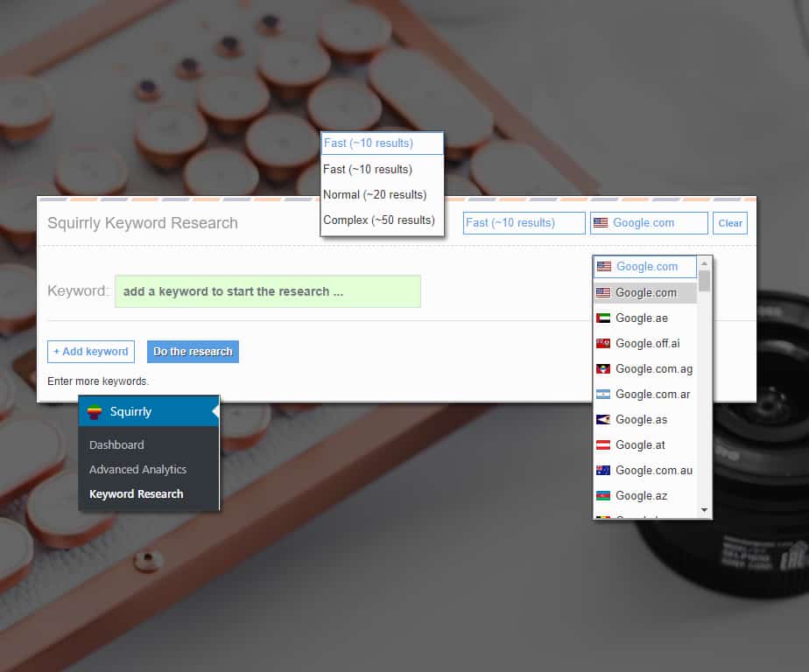
Task: Select Google.ae from the country list
Action: pyautogui.click(x=645, y=318)
